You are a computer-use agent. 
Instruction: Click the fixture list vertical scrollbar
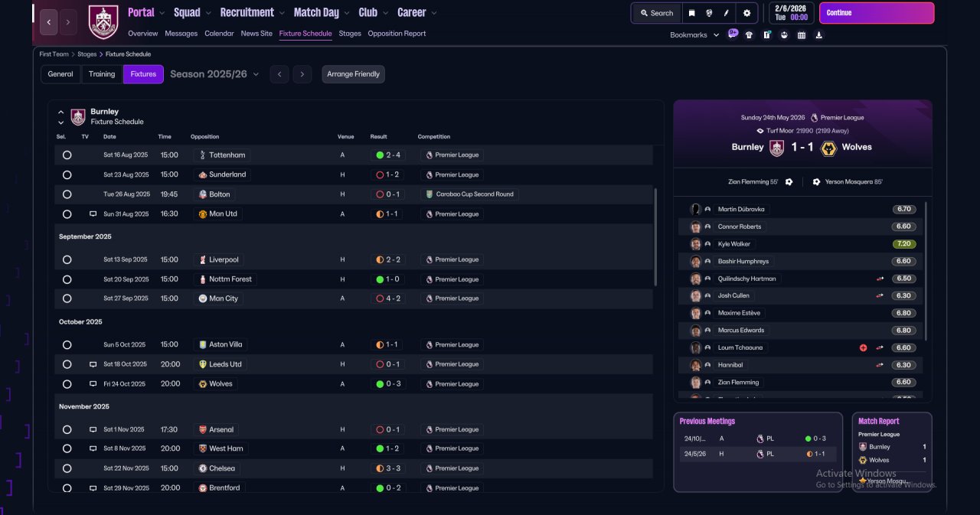point(655,237)
